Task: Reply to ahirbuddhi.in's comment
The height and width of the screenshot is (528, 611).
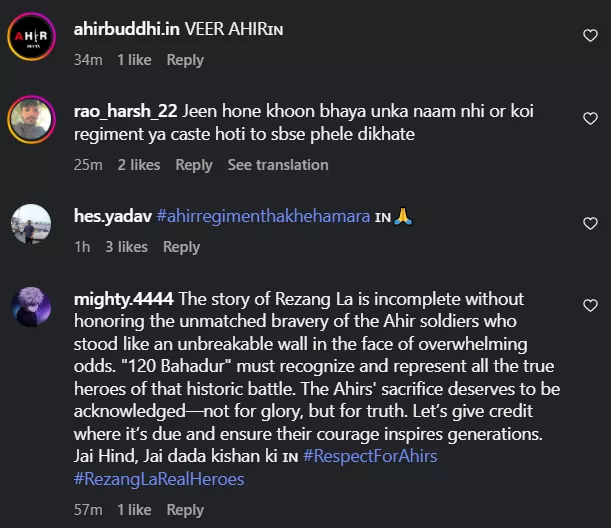Action: [185, 60]
